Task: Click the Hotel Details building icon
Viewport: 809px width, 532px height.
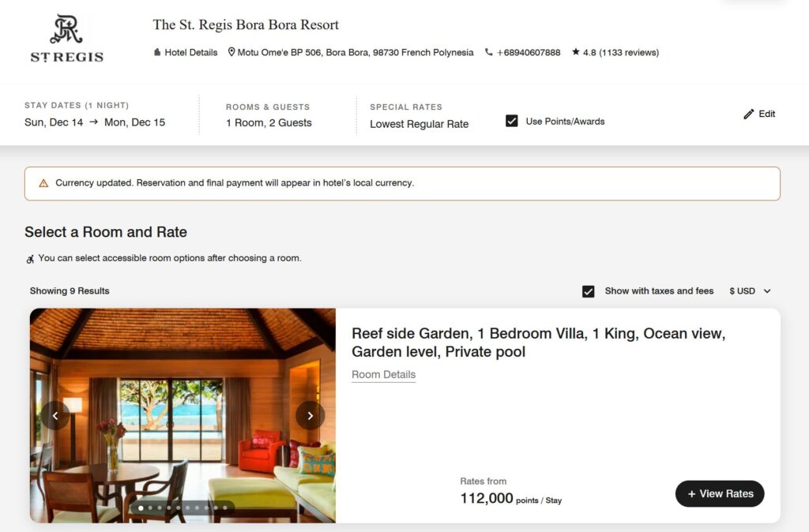Action: tap(157, 53)
